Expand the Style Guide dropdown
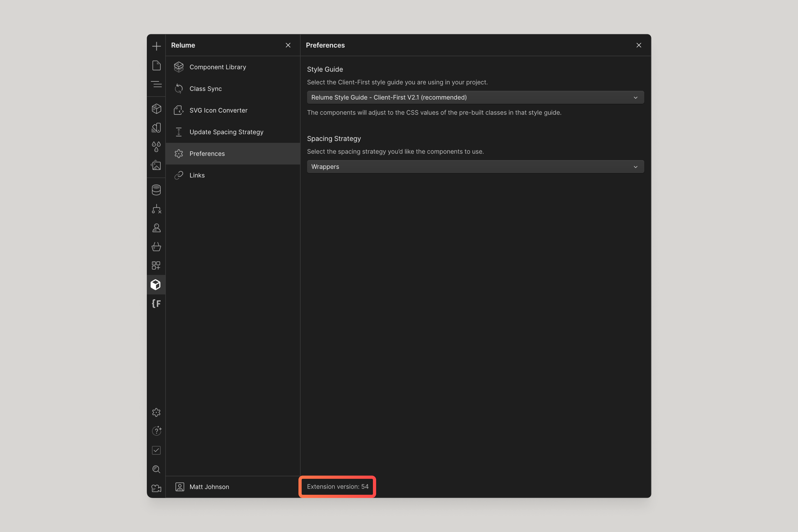 pos(475,97)
